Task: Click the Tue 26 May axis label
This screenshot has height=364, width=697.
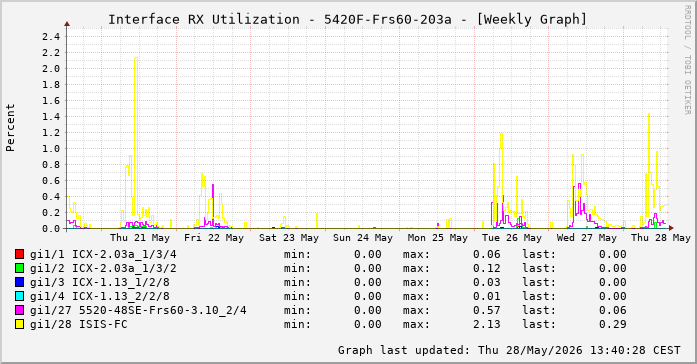Action: [512, 238]
